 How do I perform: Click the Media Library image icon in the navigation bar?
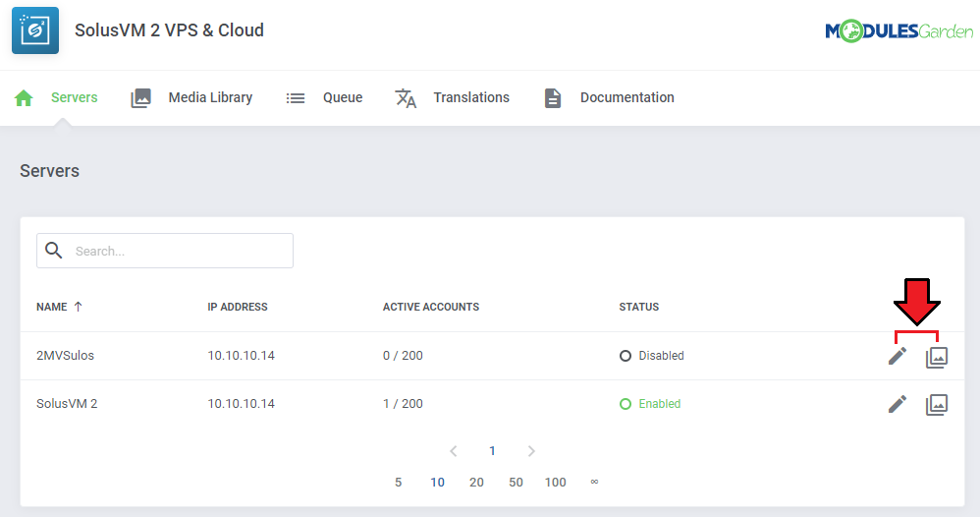140,98
